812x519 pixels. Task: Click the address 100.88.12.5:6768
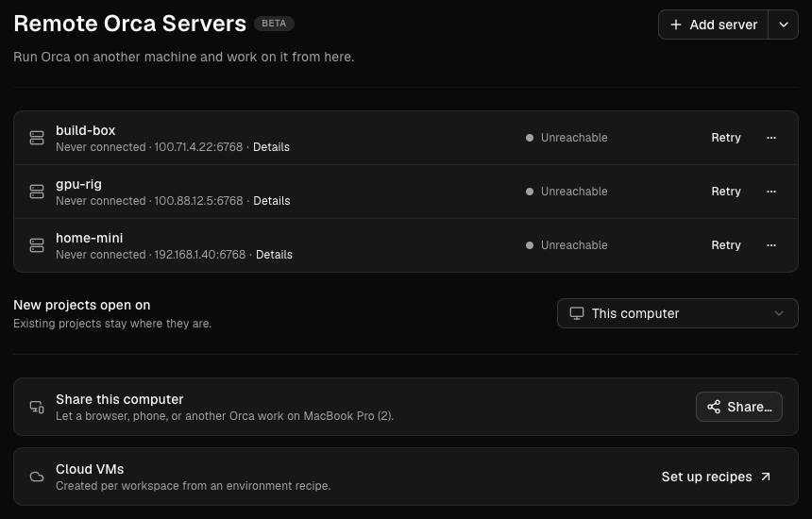pyautogui.click(x=199, y=201)
